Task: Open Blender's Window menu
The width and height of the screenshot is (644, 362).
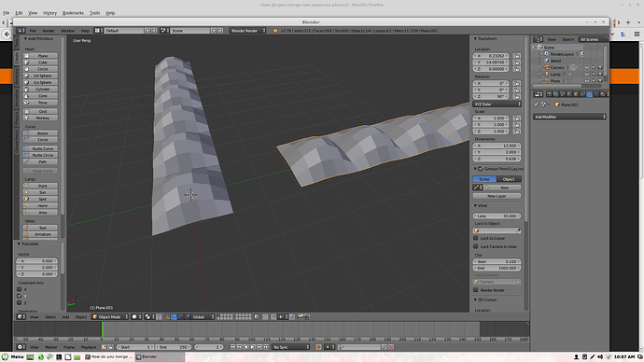Action: [x=68, y=31]
